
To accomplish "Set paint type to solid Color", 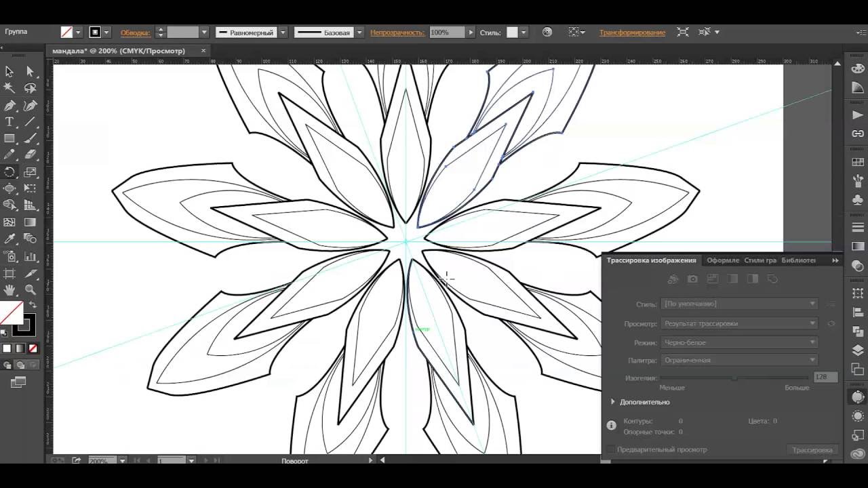I will point(7,348).
